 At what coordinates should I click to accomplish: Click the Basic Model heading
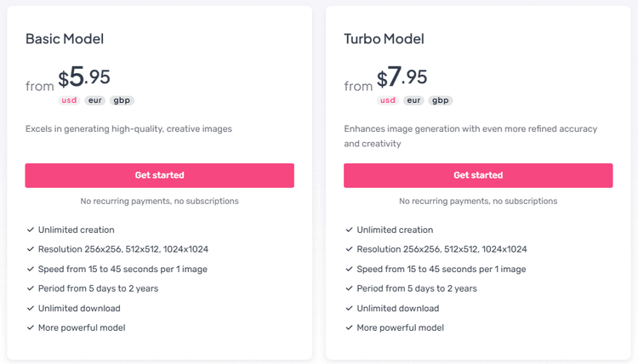click(x=65, y=39)
